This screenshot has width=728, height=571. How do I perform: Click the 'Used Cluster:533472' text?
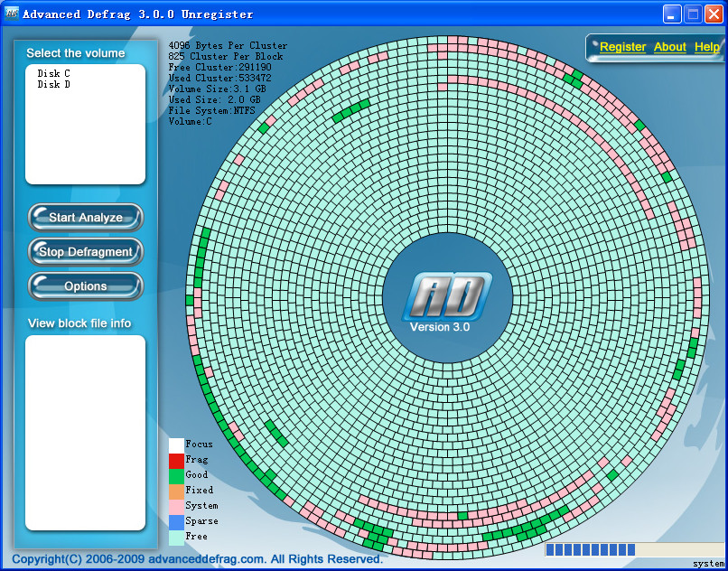(x=219, y=78)
